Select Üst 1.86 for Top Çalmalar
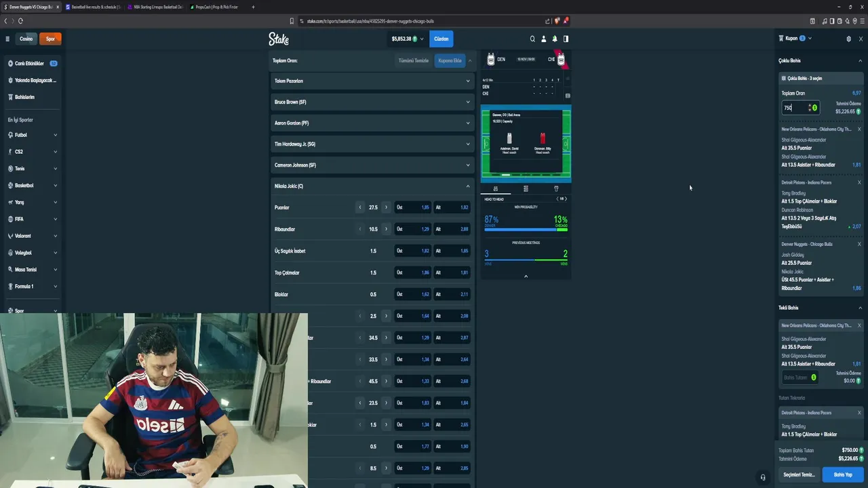This screenshot has height=488, width=868. click(413, 272)
